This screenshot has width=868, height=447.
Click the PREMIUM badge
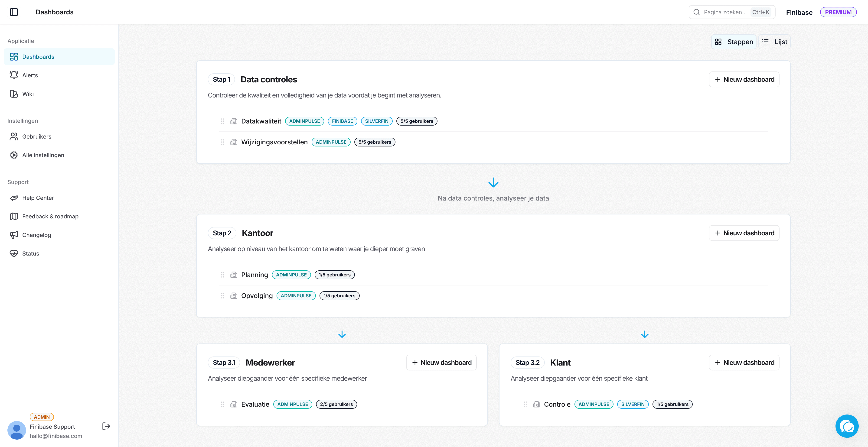point(838,12)
